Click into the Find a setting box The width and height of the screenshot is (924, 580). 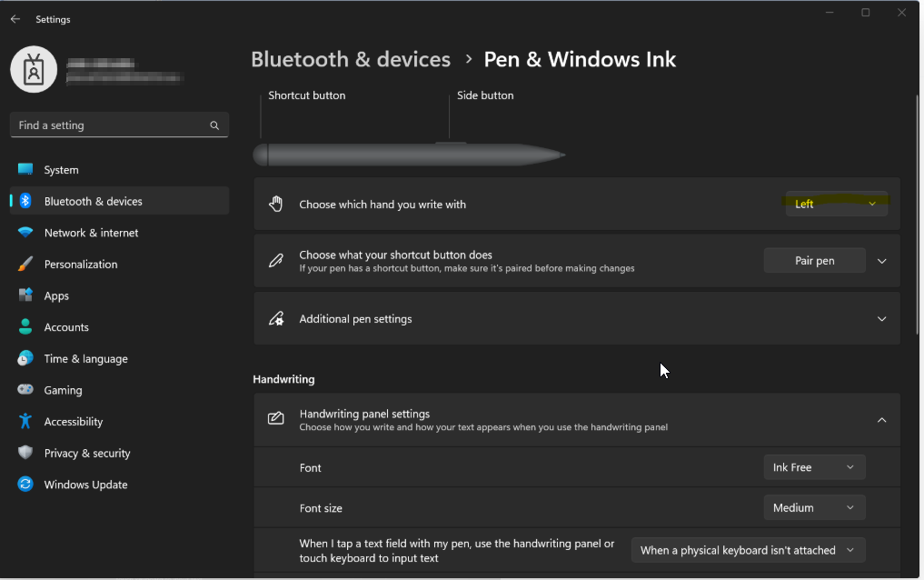(x=119, y=125)
